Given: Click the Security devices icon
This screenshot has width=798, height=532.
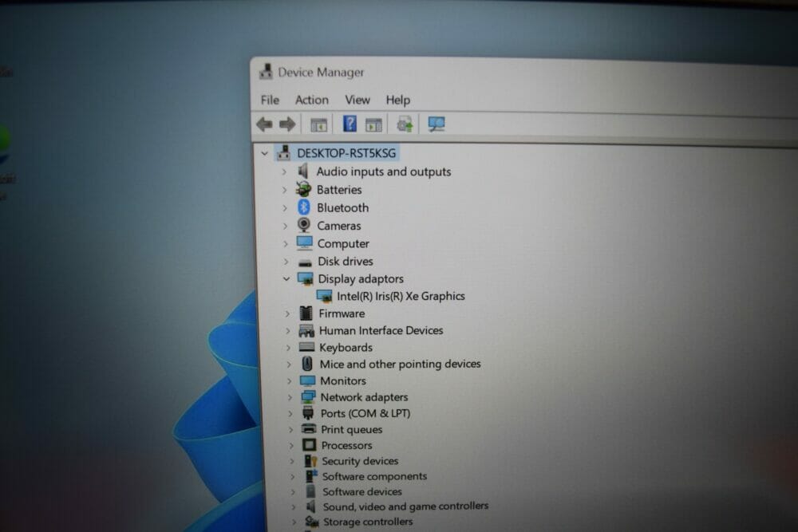Looking at the screenshot, I should (310, 461).
